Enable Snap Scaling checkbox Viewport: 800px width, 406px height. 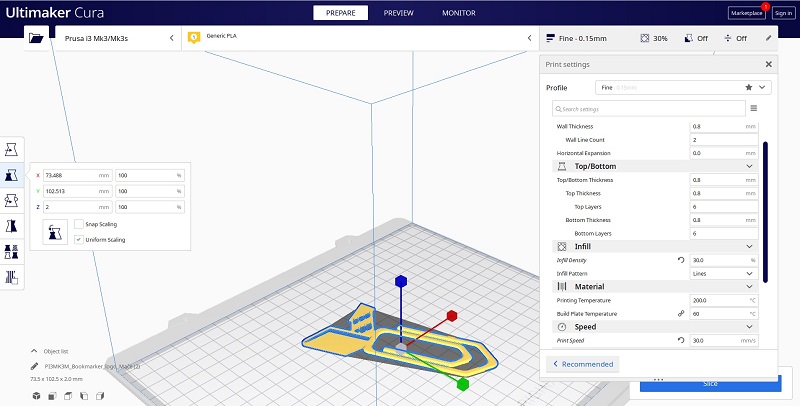point(79,224)
